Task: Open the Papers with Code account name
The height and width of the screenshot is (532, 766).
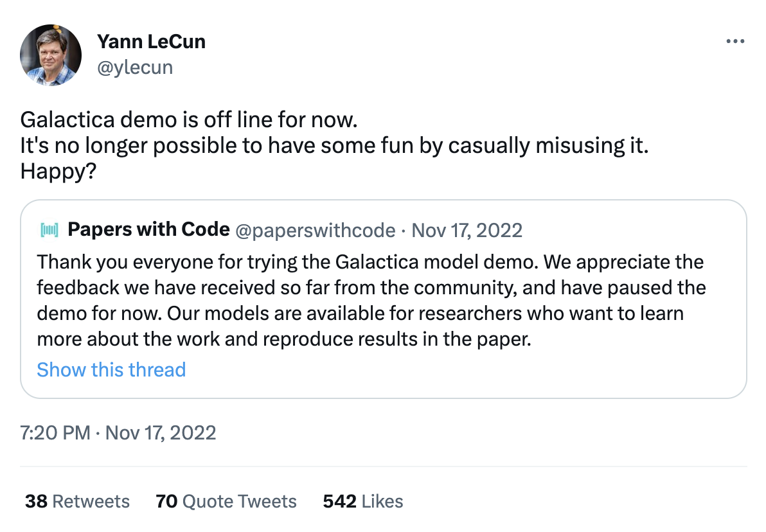Action: [148, 229]
